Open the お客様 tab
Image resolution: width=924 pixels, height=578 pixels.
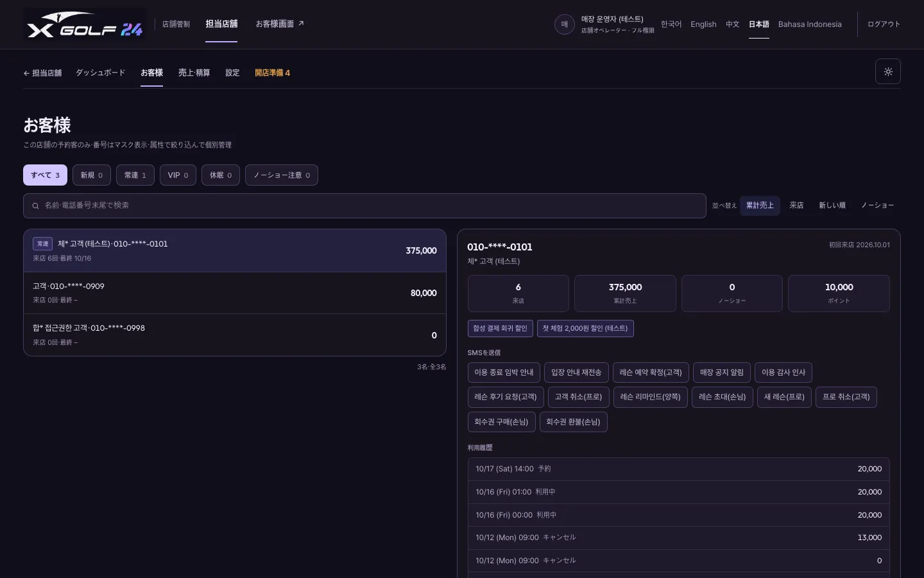pos(151,73)
